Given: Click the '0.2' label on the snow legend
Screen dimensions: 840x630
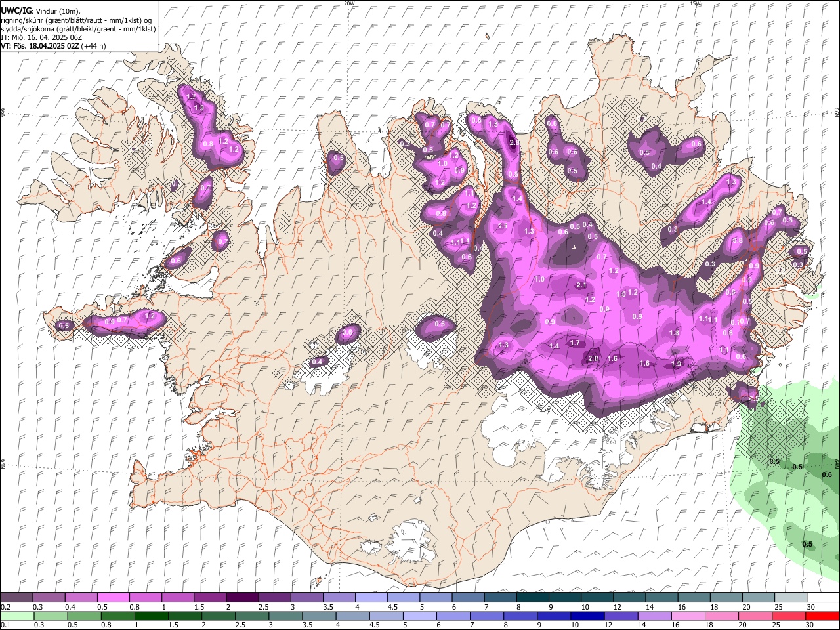Looking at the screenshot, I should coord(5,607).
